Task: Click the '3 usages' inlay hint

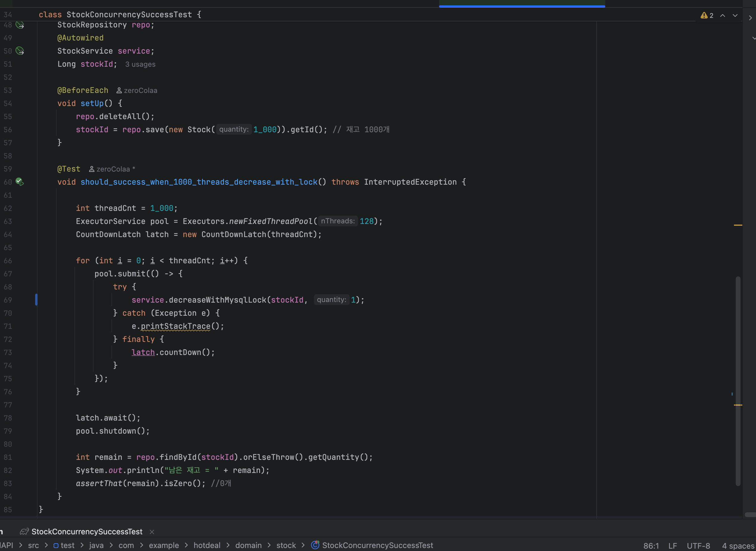Action: (140, 64)
